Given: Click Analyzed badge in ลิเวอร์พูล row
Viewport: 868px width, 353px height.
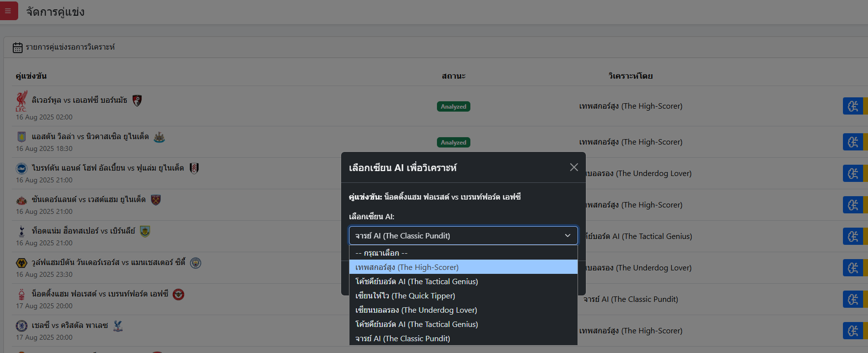Looking at the screenshot, I should [454, 107].
